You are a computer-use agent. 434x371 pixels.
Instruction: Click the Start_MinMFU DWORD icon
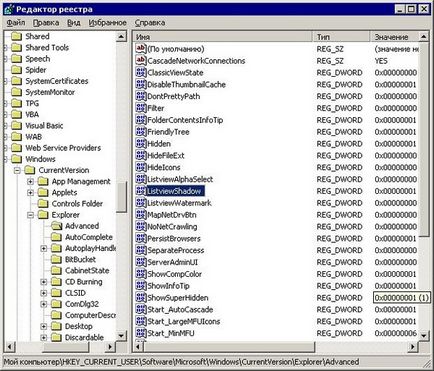pyautogui.click(x=141, y=333)
